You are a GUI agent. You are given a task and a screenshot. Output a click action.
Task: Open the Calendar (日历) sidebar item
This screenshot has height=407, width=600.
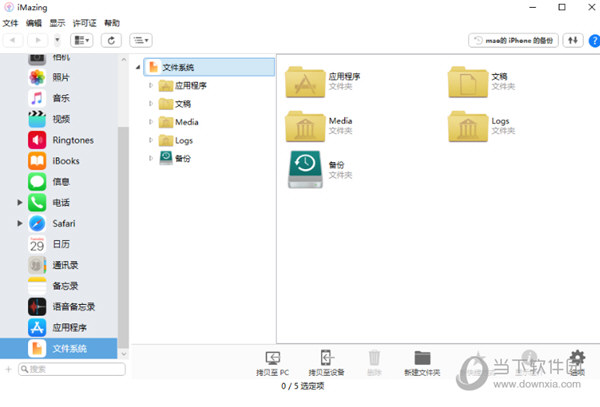coord(59,244)
